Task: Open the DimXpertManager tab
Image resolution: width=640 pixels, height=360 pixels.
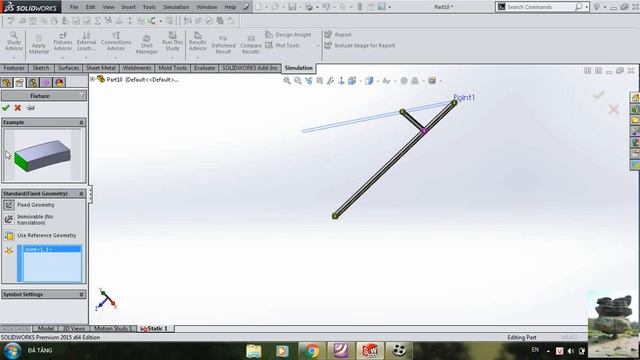Action: coord(46,83)
